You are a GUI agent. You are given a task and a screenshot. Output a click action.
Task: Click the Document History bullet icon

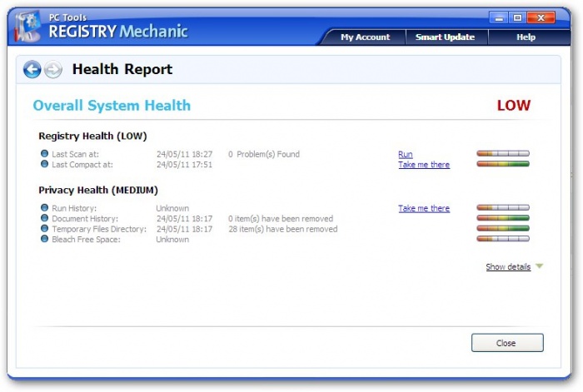coord(45,218)
